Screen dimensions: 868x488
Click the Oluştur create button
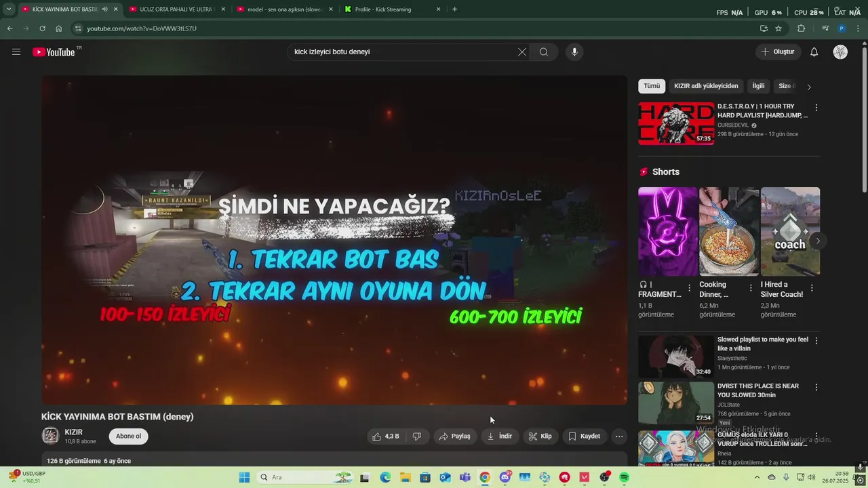(778, 52)
